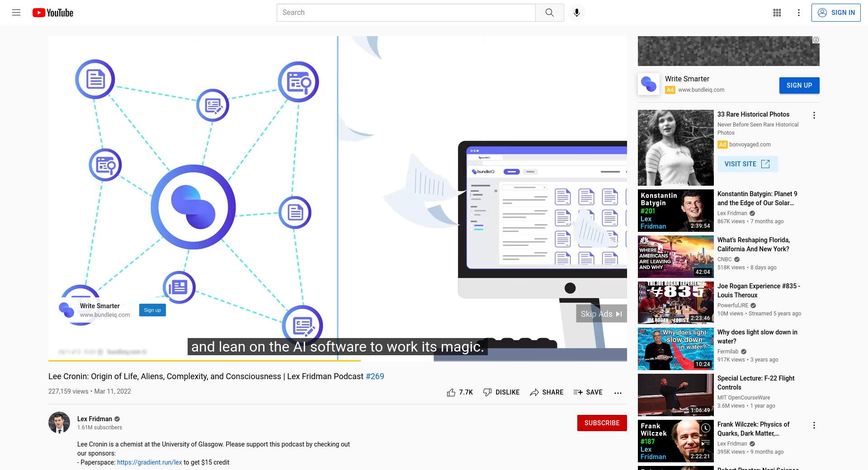This screenshot has height=470, width=868.
Task: Add Wilczek video to queue icon
Action: (x=705, y=443)
